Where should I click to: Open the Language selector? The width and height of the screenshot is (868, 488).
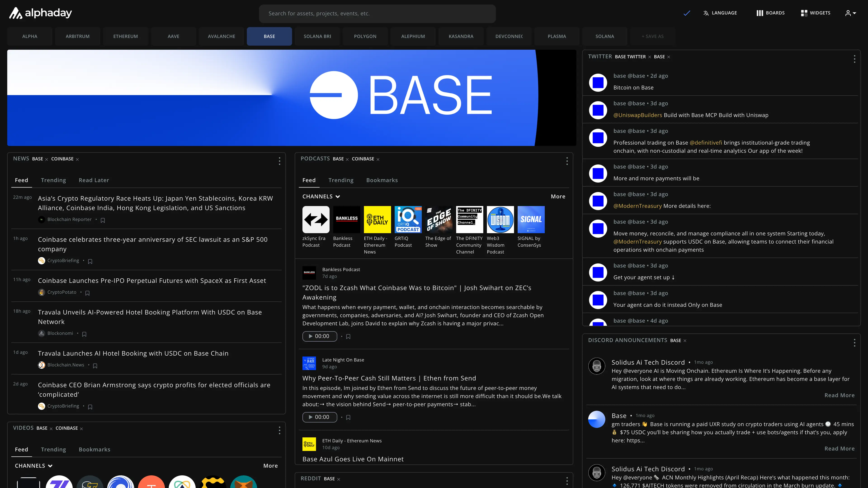(x=720, y=13)
